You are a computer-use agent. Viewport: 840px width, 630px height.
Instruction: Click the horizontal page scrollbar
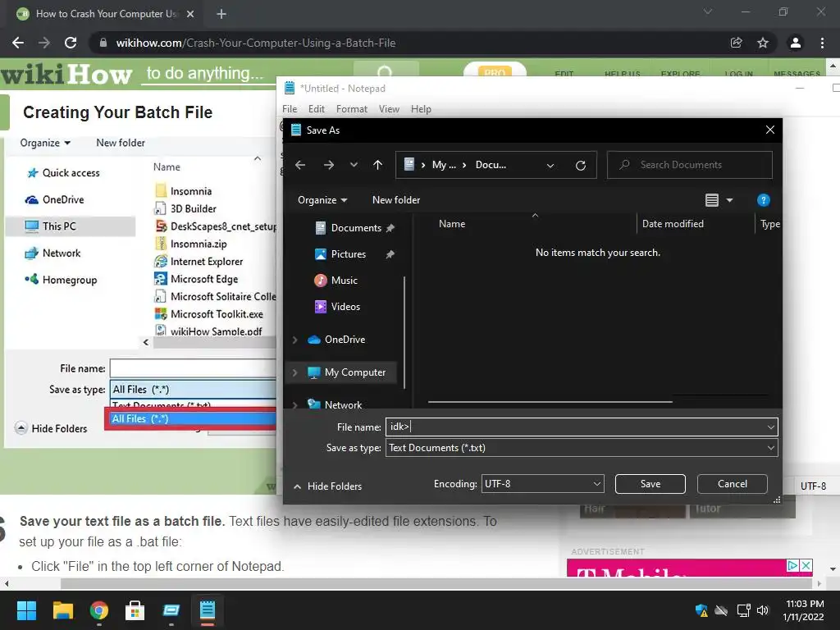pyautogui.click(x=437, y=583)
